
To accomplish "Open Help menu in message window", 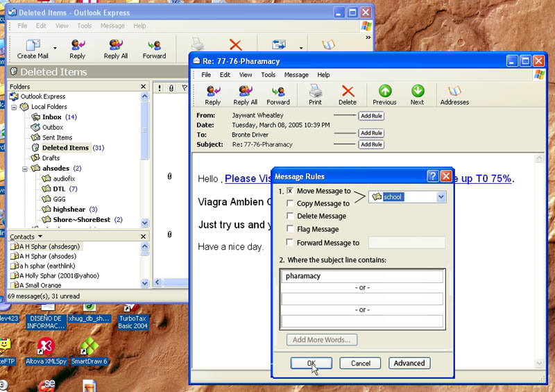I will click(323, 75).
